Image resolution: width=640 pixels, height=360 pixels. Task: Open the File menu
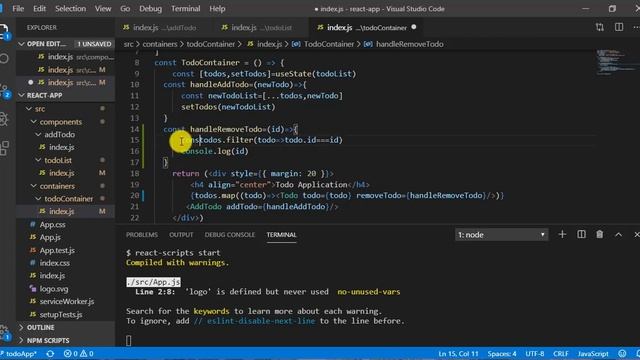point(18,9)
